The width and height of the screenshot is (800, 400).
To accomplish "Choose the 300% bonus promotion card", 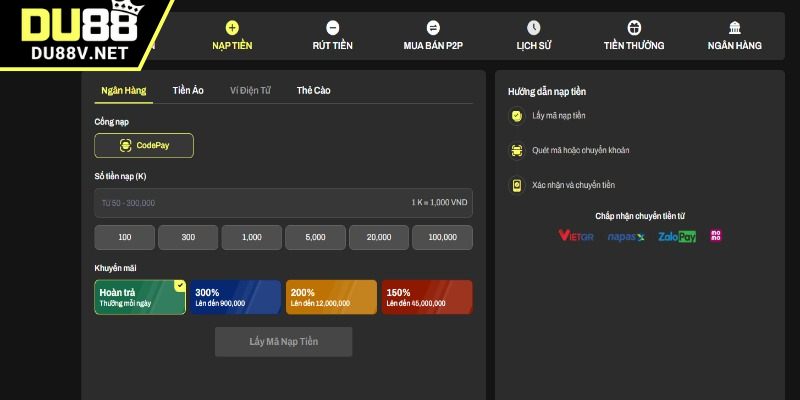I will [236, 297].
